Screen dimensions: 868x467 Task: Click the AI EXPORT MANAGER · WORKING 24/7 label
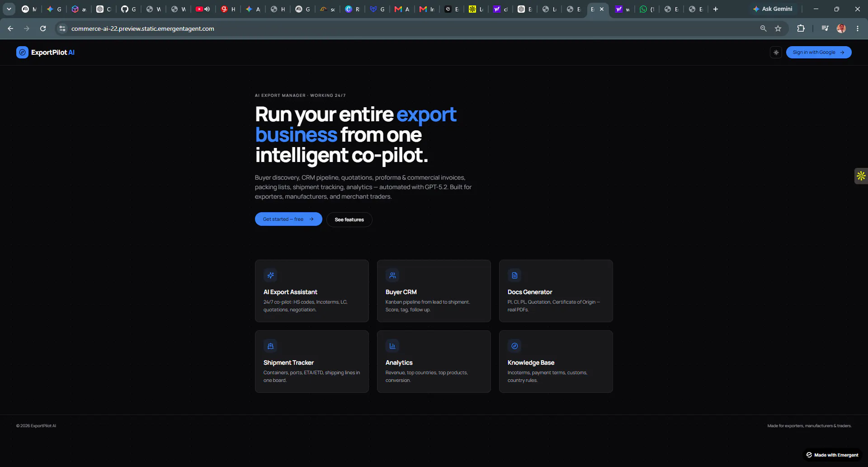point(300,95)
